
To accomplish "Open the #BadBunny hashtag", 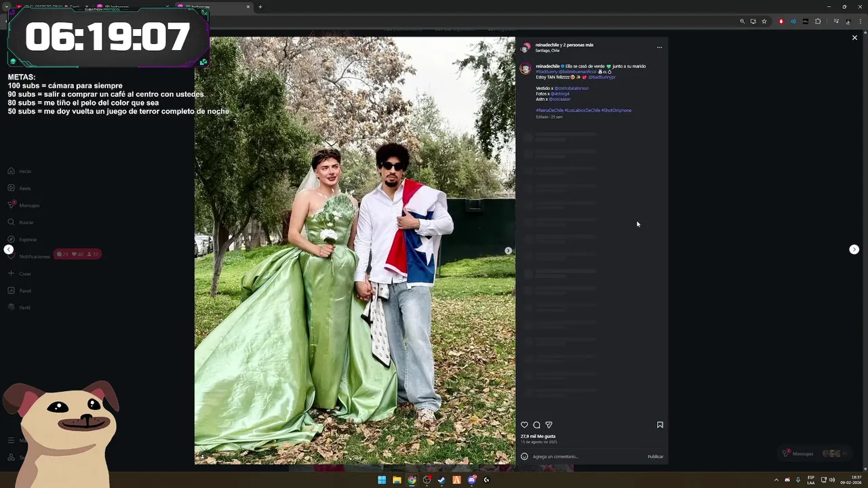I will click(x=547, y=72).
